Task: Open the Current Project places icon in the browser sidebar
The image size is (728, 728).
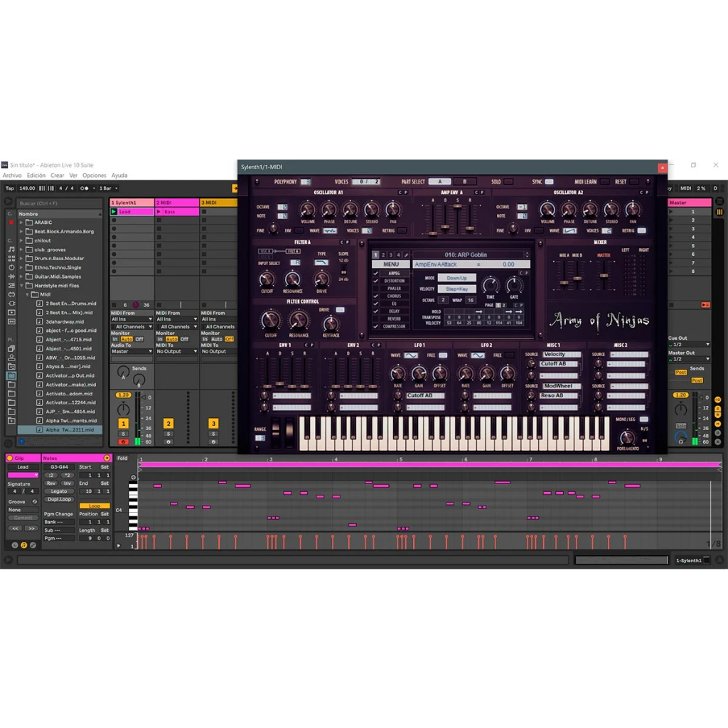Action: [11, 367]
